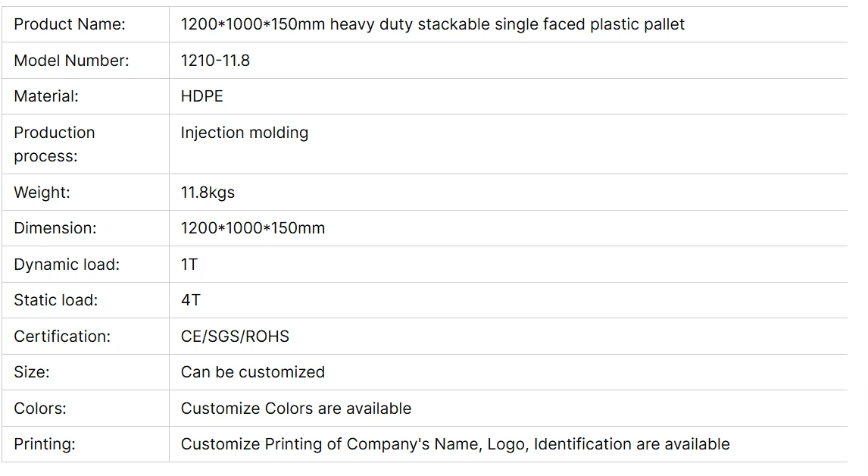Click the Can be customized size value
This screenshot has width=868, height=476.
coord(253,372)
